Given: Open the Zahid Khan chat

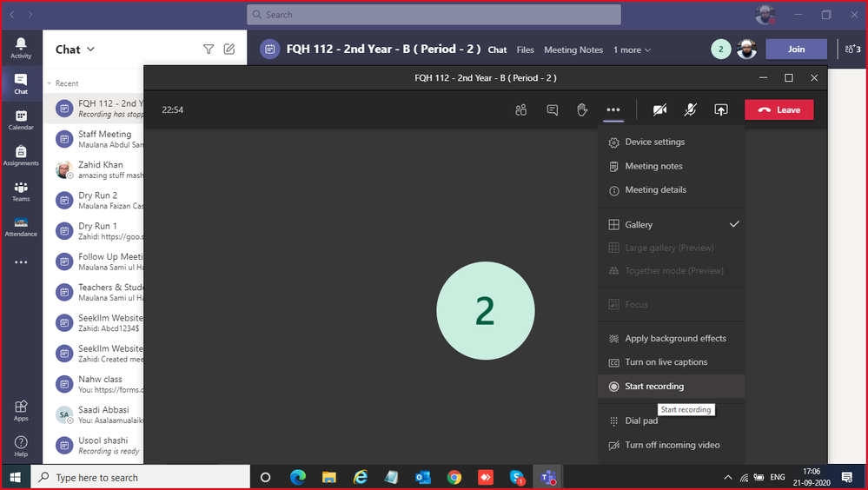Looking at the screenshot, I should point(93,169).
